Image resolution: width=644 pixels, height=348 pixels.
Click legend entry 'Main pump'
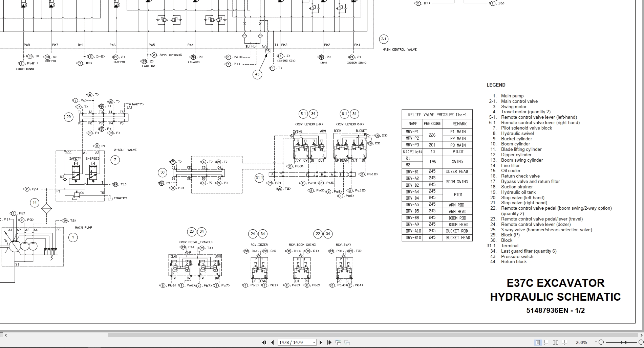512,96
